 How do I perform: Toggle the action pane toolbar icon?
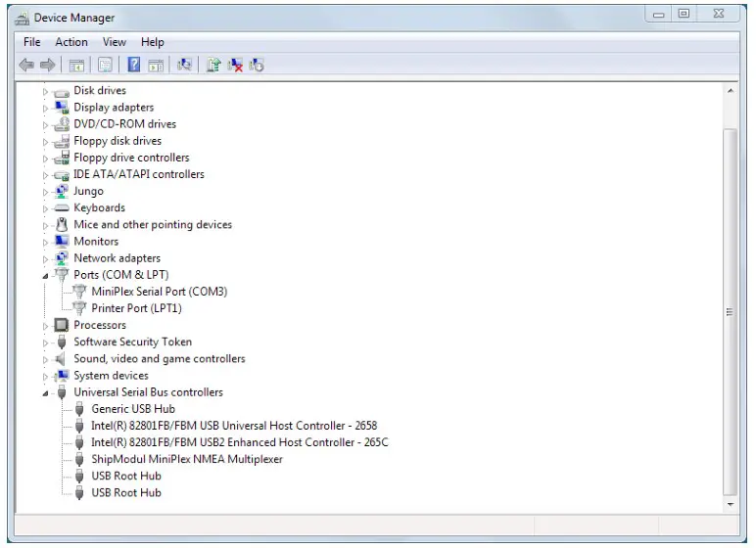tap(156, 65)
